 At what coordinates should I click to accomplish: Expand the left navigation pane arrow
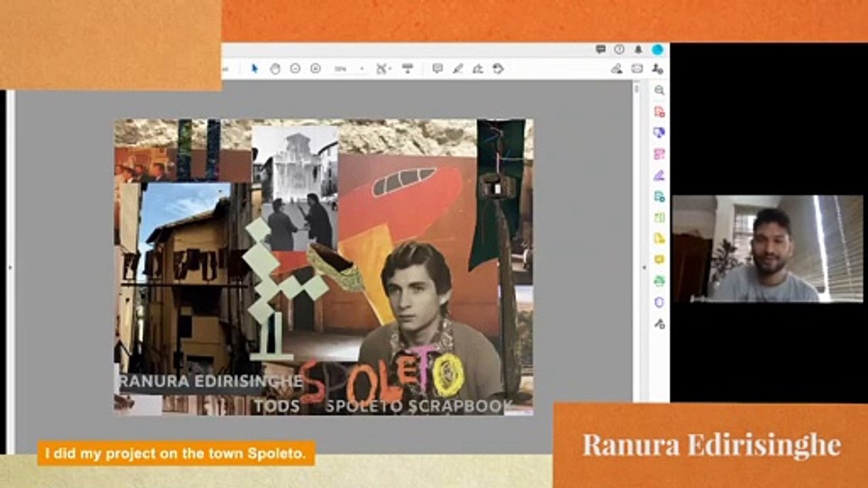pyautogui.click(x=9, y=267)
